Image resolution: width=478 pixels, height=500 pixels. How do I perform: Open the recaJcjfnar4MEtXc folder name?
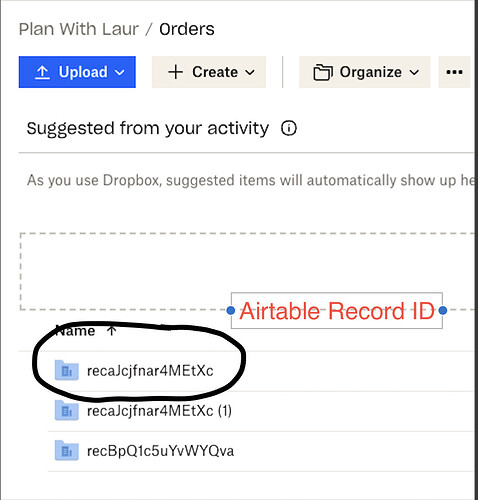coord(150,371)
